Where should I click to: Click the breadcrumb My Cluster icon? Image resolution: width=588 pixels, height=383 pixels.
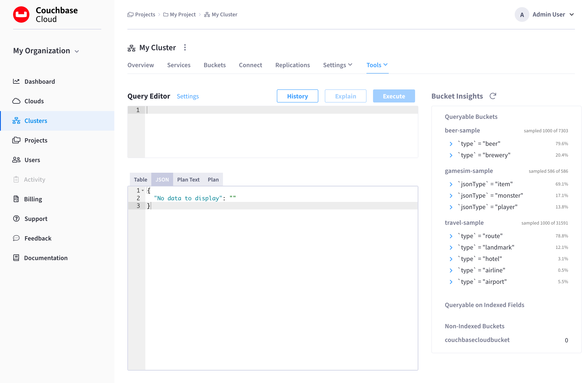coord(207,14)
